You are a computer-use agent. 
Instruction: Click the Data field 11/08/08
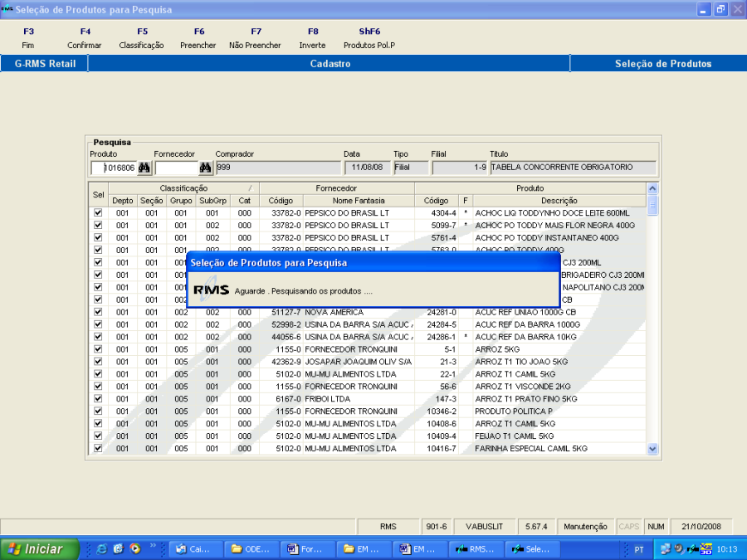click(x=368, y=168)
